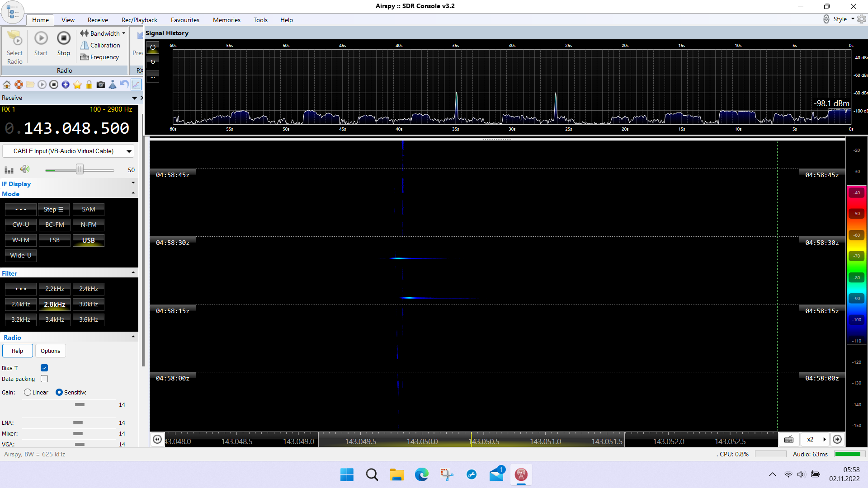Click the Select Radio icon

click(14, 47)
